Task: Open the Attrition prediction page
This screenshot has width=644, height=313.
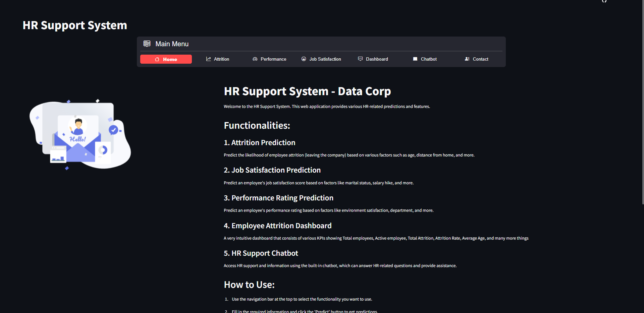Action: point(221,59)
